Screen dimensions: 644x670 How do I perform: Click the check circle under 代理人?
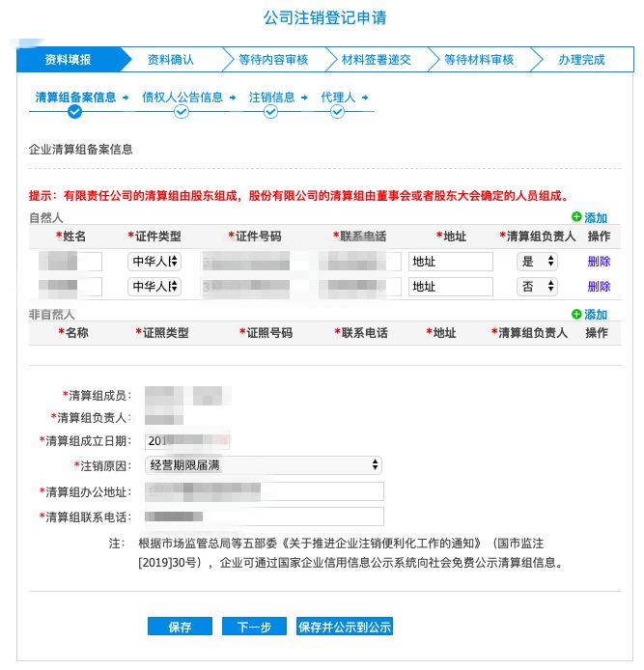click(337, 112)
